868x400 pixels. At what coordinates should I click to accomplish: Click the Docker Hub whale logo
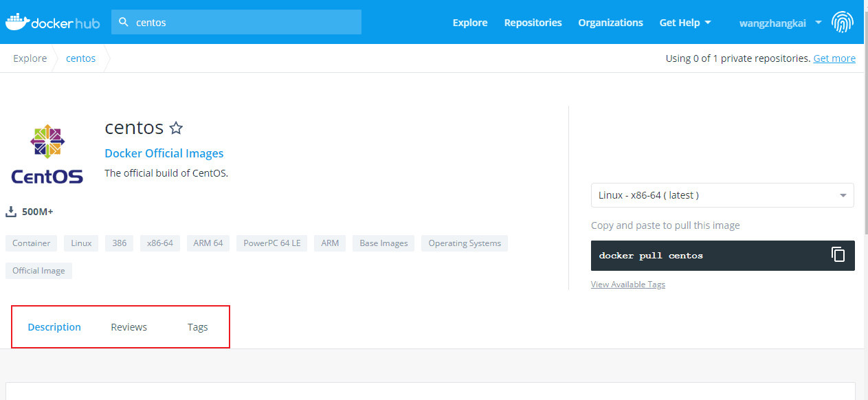52,22
